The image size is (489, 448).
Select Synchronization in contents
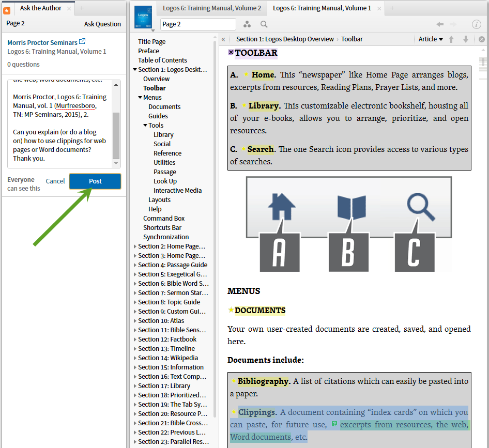tap(166, 237)
